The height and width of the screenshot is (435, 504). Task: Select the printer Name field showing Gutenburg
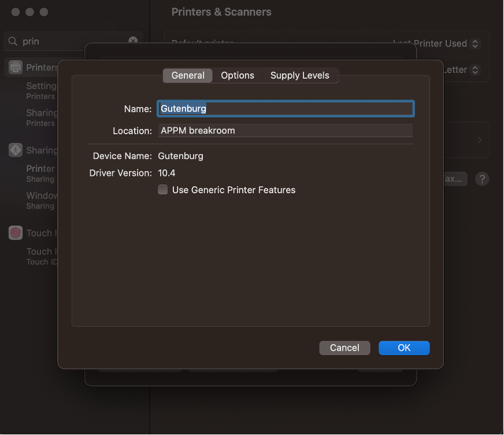pos(286,108)
